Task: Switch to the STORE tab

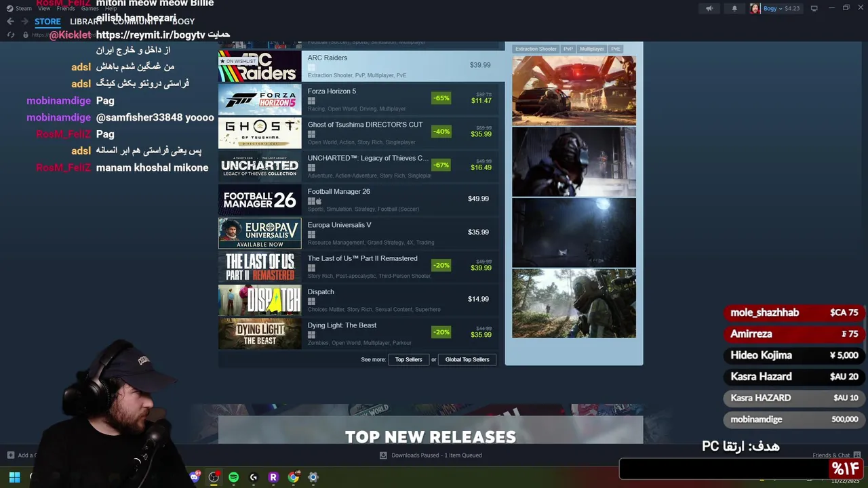Action: pos(47,22)
